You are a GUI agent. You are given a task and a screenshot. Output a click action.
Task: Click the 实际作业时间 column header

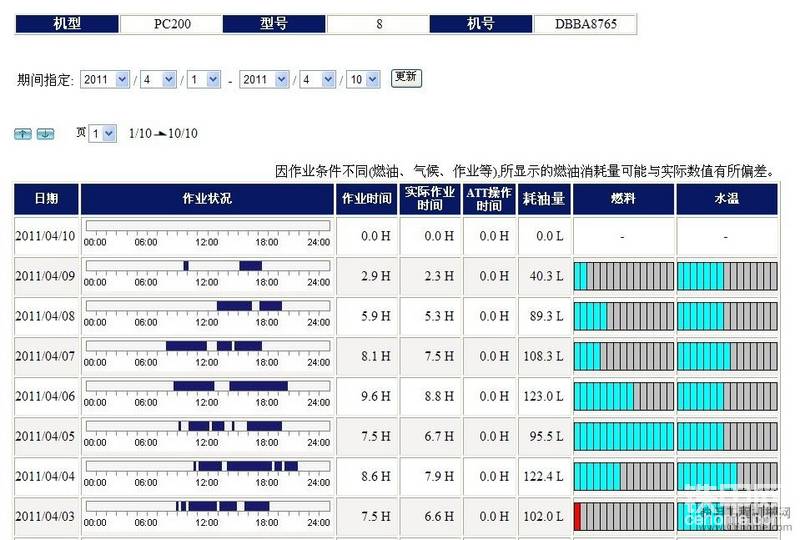tap(430, 199)
